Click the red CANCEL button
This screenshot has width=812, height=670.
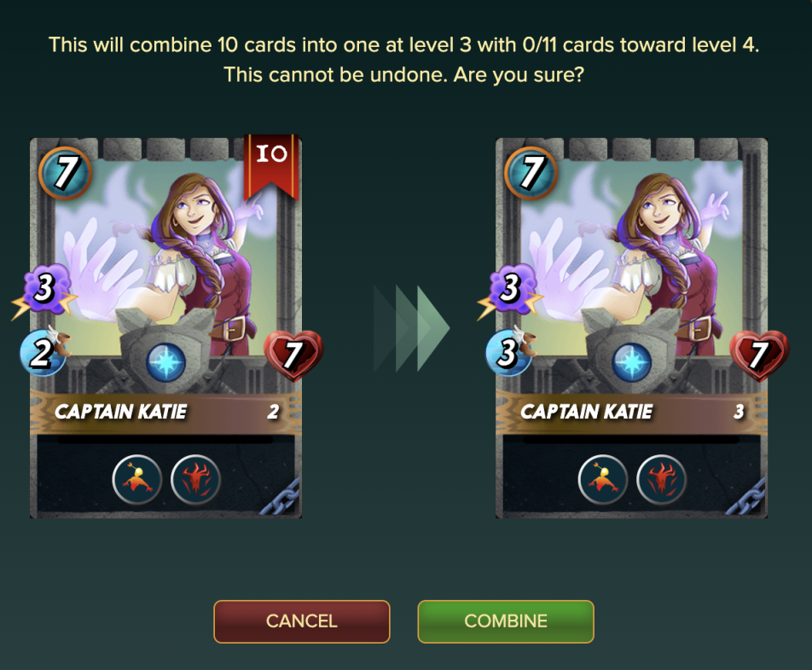301,621
